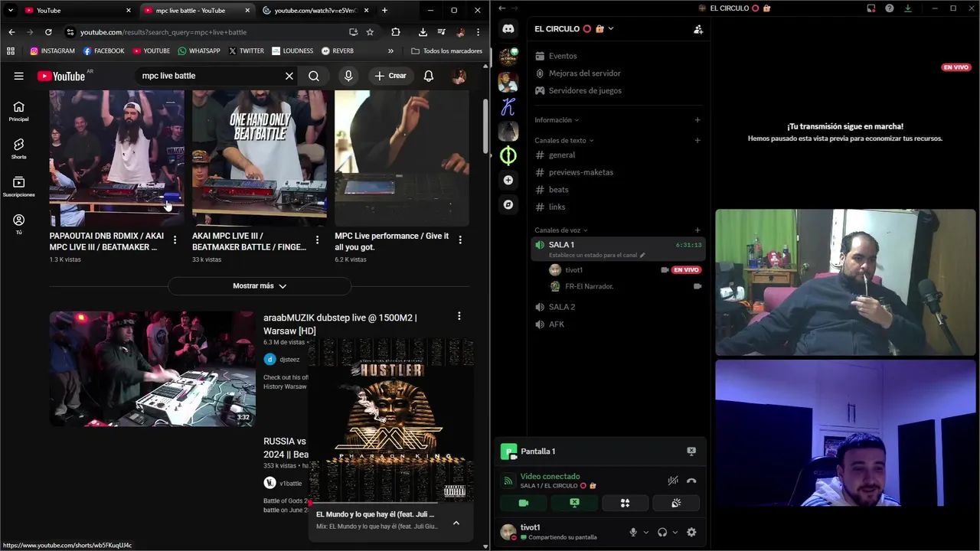Open YouTube account avatar menu
The width and height of the screenshot is (980, 551).
(x=459, y=76)
